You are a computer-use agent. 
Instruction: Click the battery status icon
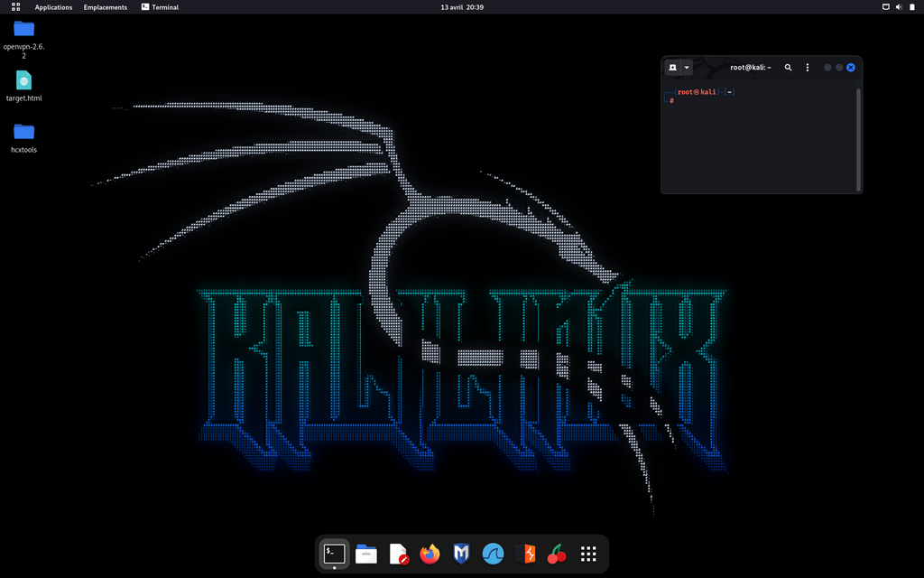[x=912, y=7]
